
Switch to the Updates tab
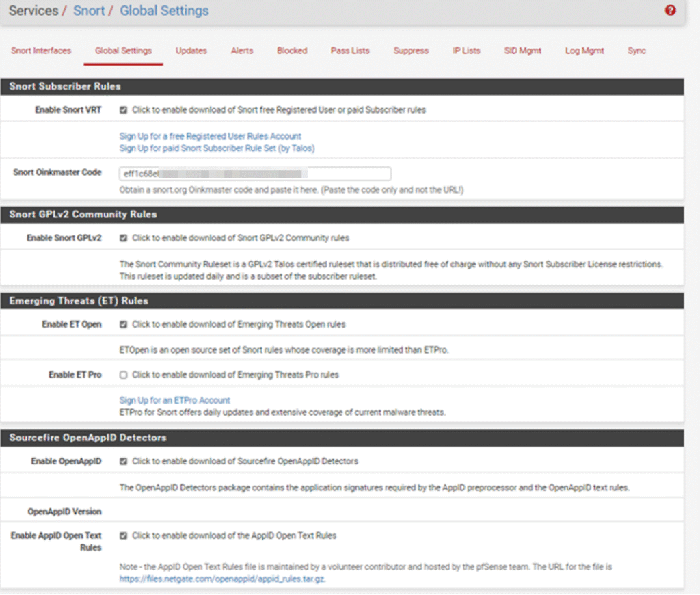[x=191, y=51]
